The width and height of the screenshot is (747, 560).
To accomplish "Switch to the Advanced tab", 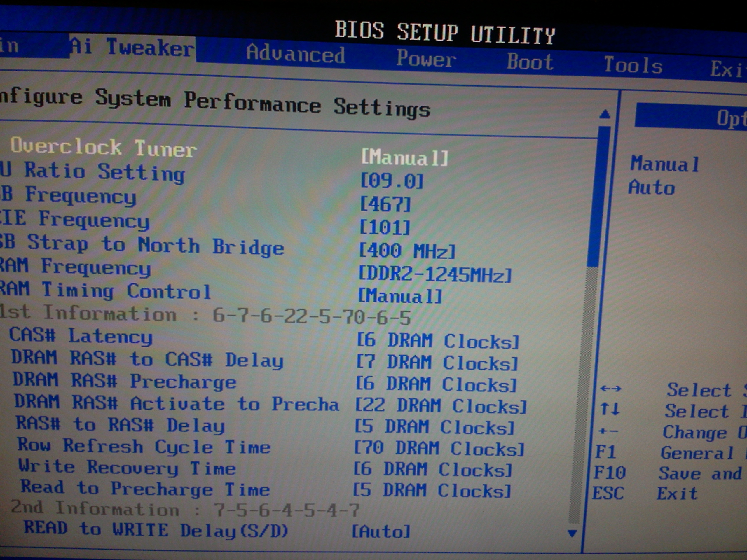I will click(x=296, y=54).
